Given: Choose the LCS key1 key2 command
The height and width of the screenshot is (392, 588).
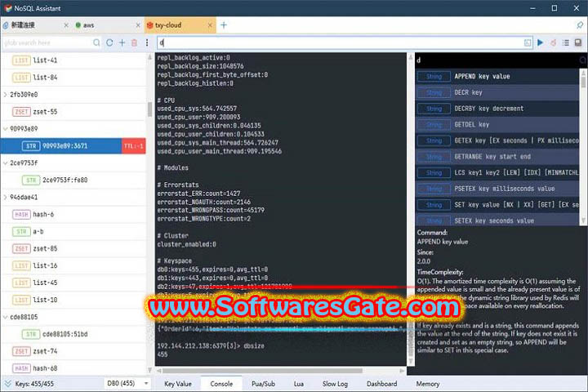Looking at the screenshot, I should click(497, 172).
